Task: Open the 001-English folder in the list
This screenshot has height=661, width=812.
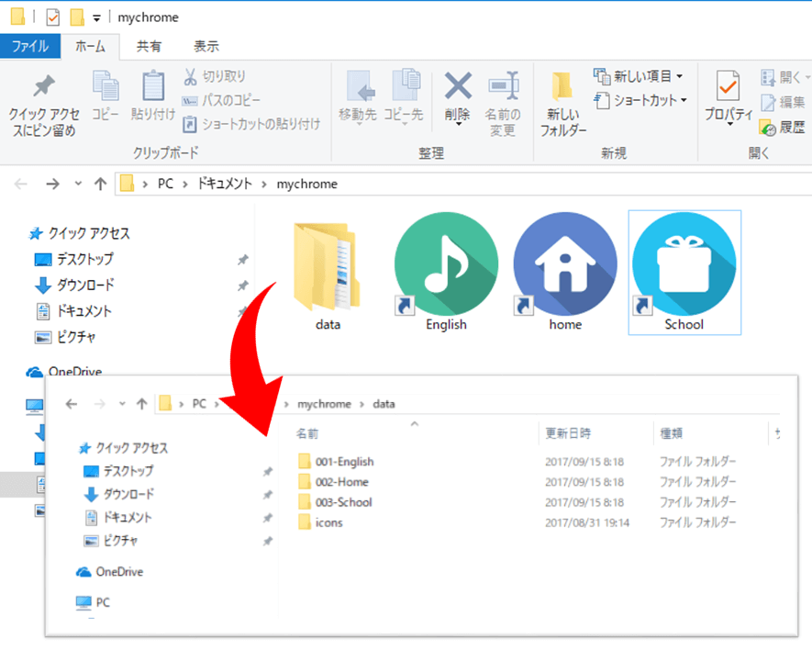Action: tap(343, 462)
